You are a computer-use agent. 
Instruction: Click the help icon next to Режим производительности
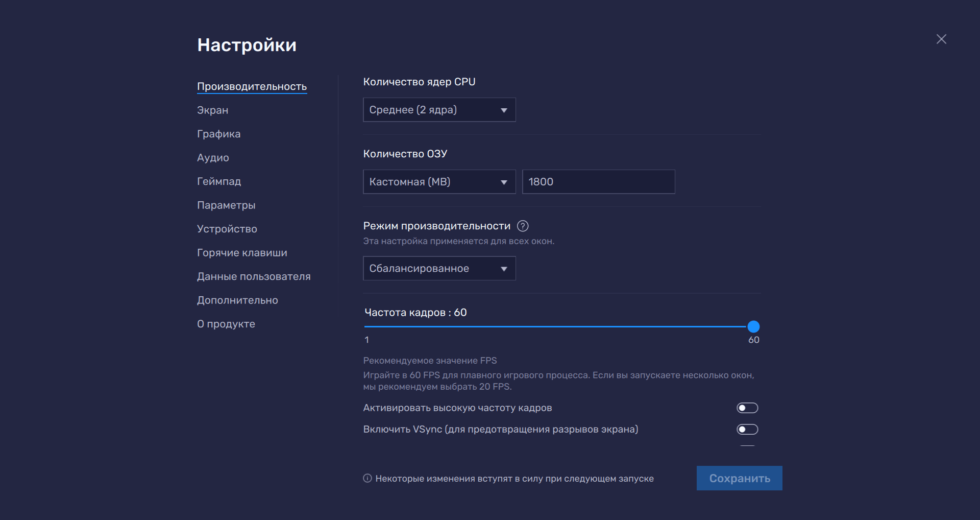[523, 226]
